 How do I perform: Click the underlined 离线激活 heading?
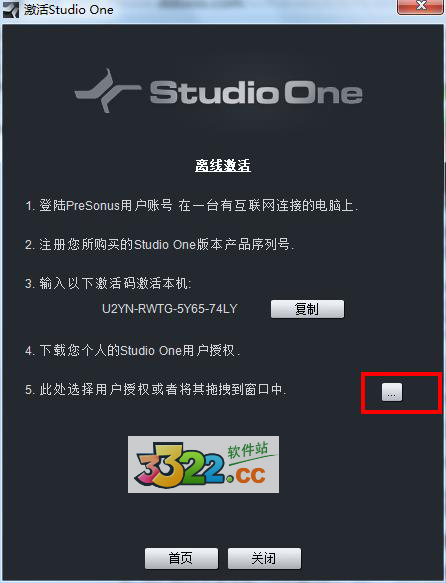[223, 165]
